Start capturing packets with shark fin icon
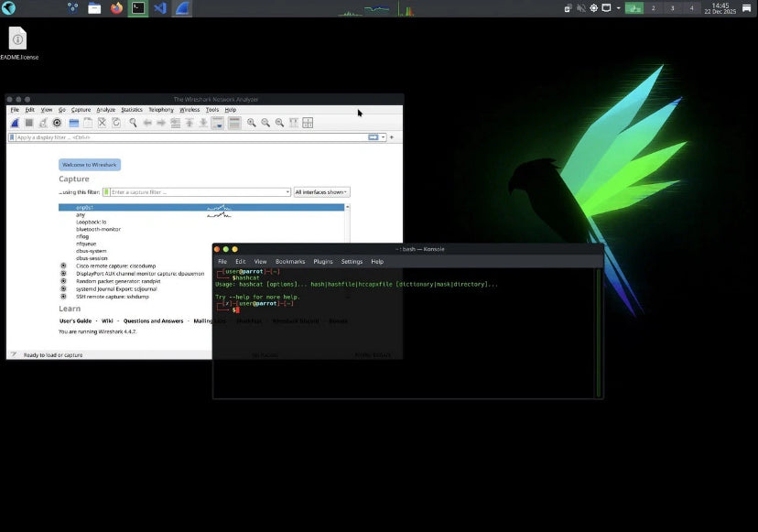This screenshot has width=758, height=532. tap(15, 123)
